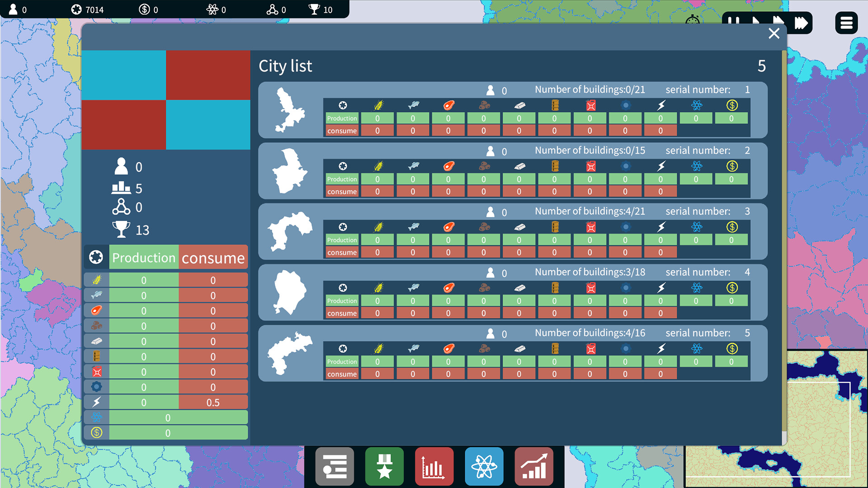Click the stopwatch timer icon
868x488 pixels.
click(692, 21)
